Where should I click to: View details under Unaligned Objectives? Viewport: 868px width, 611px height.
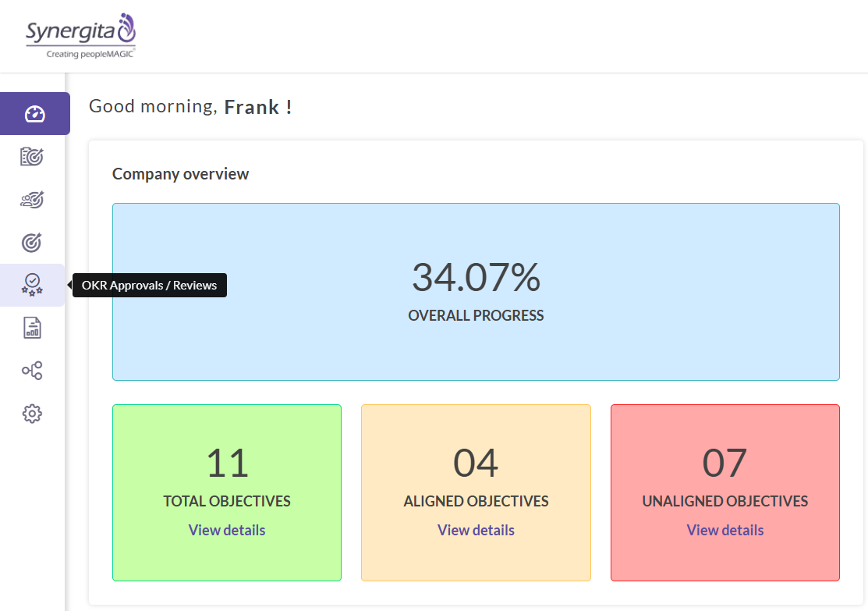[x=725, y=530]
